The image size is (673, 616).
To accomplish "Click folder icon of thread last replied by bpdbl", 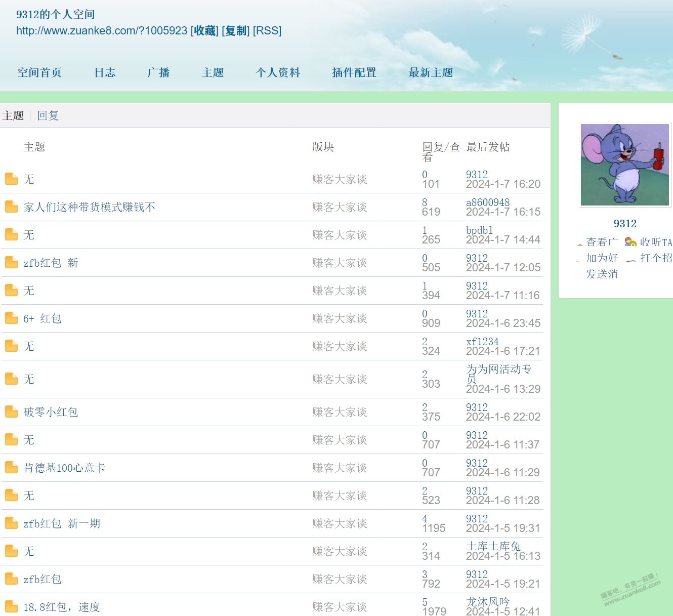I will 11,234.
